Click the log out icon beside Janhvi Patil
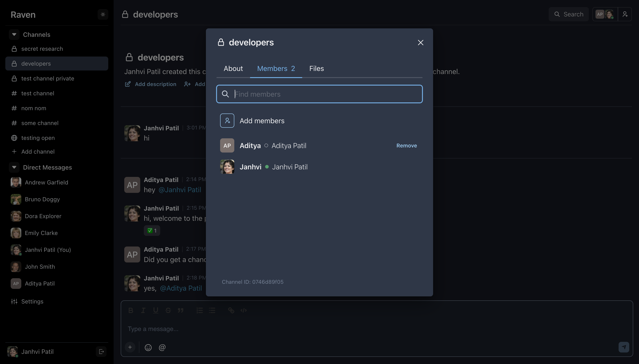This screenshot has width=639, height=364. point(101,352)
